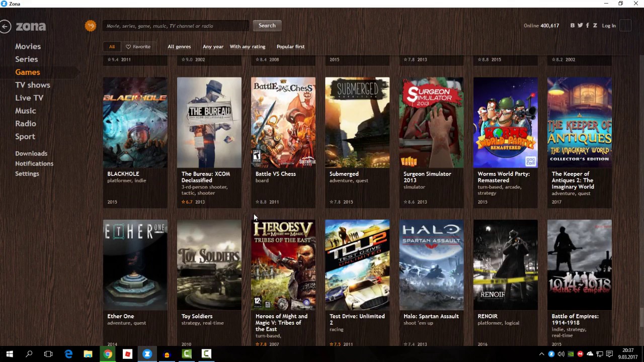Viewport: 644px width, 362px height.
Task: Open Test Drive Unlimited 2 cover
Action: 357,265
